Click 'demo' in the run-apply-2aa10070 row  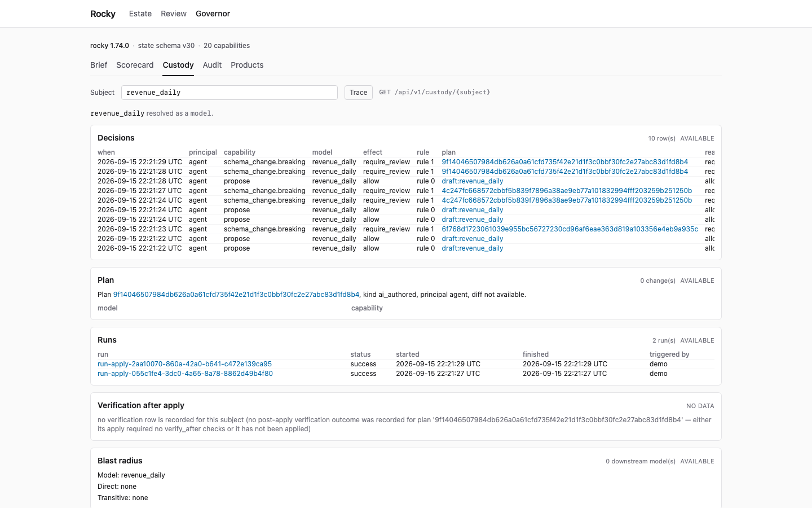(x=659, y=364)
